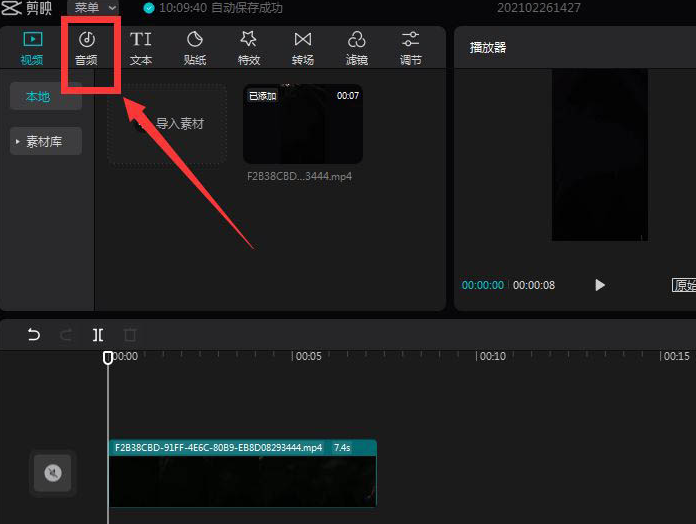
Task: Click the undo arrow in timeline toolbar
Action: pyautogui.click(x=34, y=334)
